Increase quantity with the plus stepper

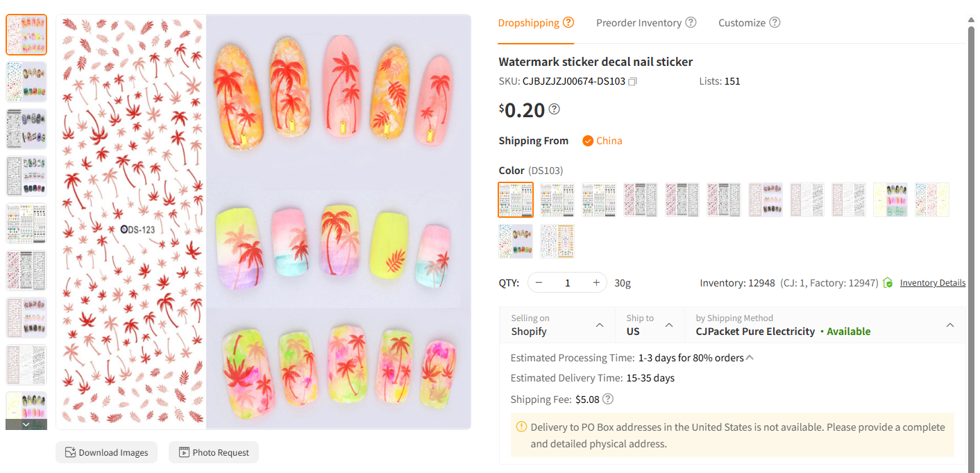(x=595, y=282)
